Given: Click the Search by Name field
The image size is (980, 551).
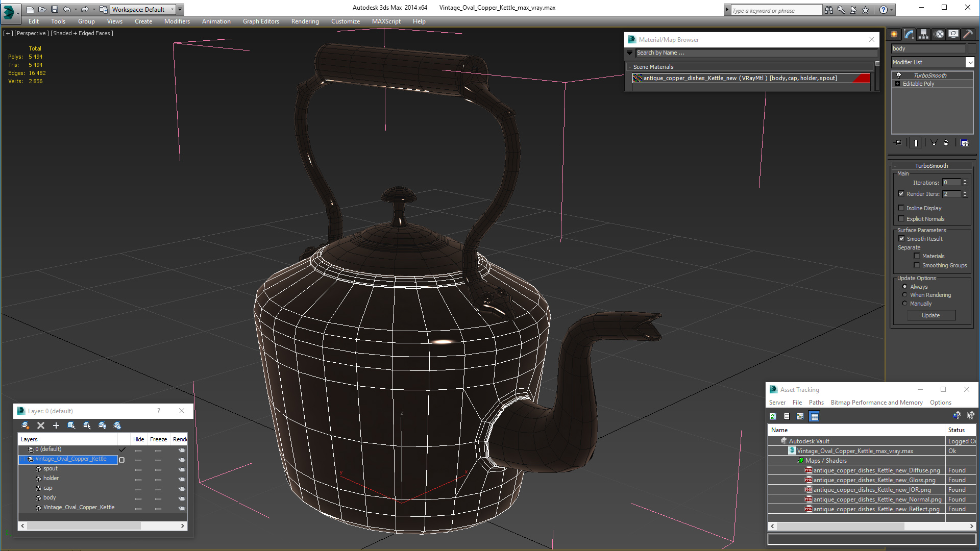Looking at the screenshot, I should (x=755, y=53).
